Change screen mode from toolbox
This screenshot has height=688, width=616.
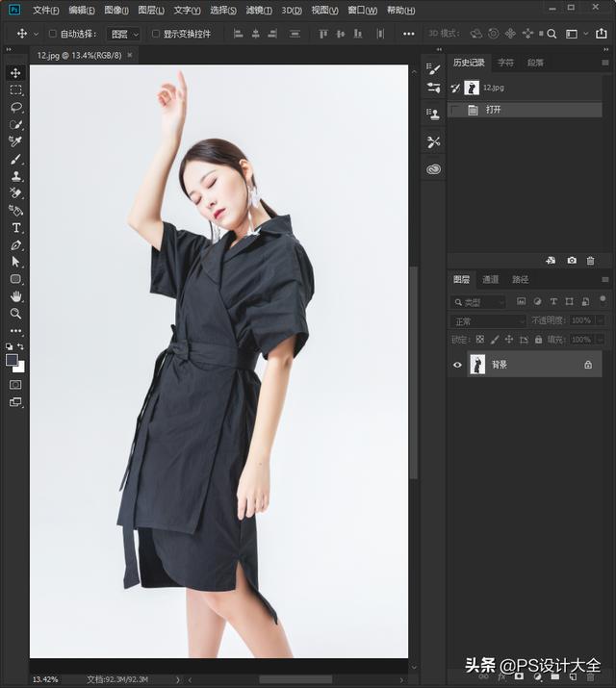coord(15,402)
